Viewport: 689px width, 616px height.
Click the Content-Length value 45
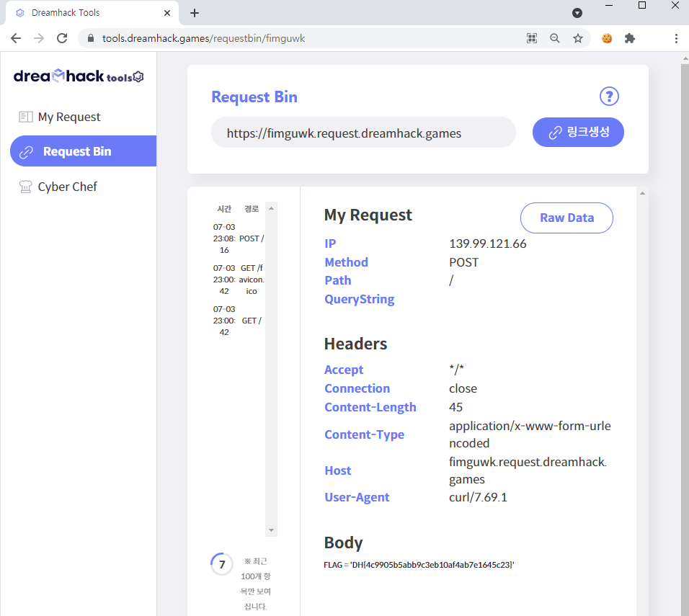pos(455,407)
